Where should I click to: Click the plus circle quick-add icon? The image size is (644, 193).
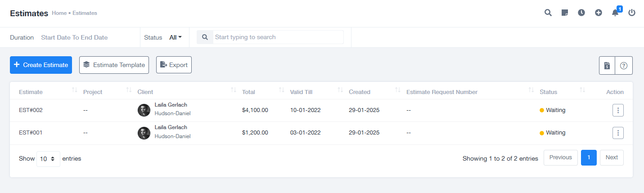(x=598, y=13)
